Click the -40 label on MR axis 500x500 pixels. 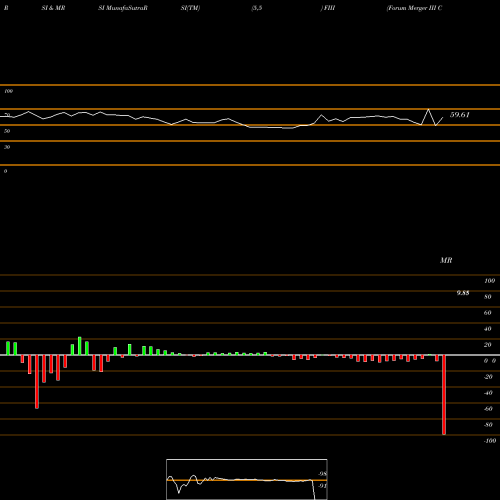(x=488, y=393)
